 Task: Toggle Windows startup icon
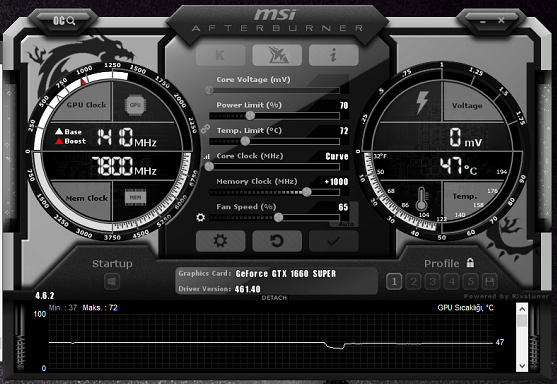(112, 282)
